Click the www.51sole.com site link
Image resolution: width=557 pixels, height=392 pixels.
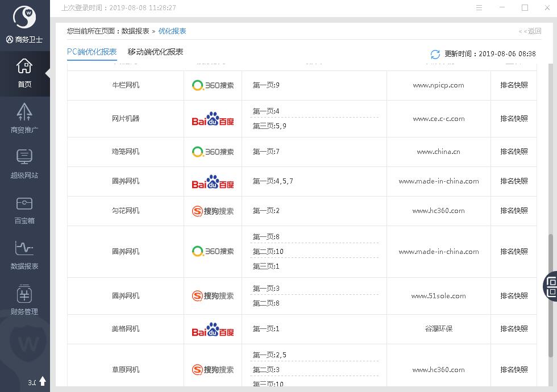[438, 296]
